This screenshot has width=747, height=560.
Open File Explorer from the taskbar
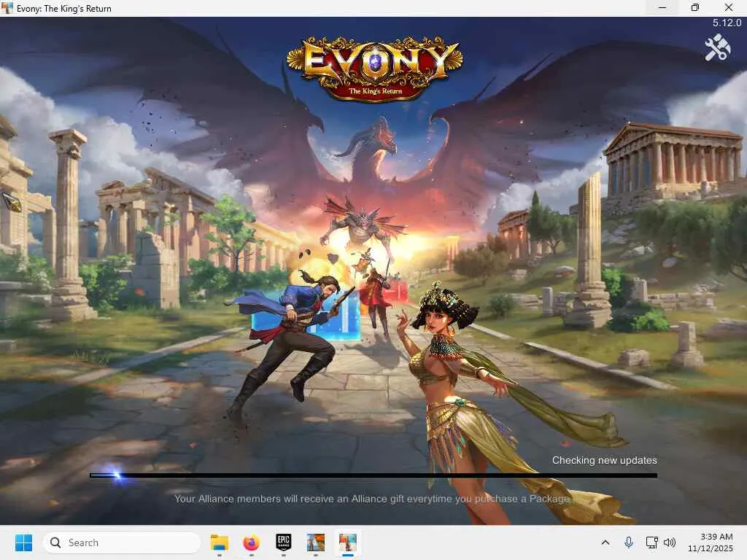(220, 542)
